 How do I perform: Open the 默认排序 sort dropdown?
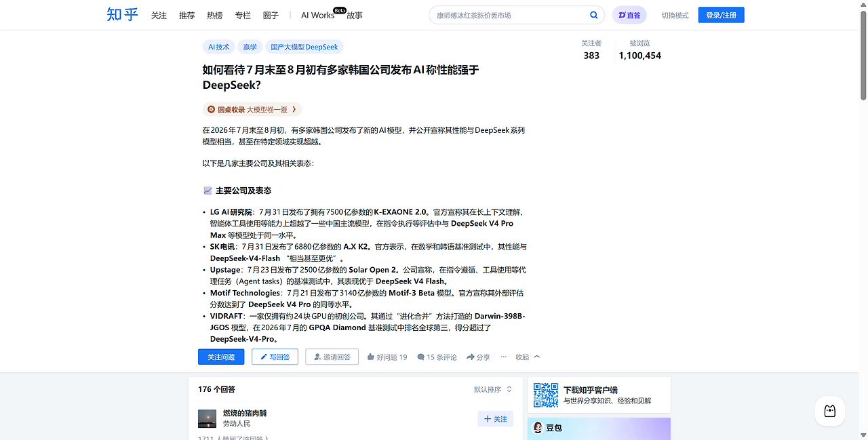(x=493, y=389)
